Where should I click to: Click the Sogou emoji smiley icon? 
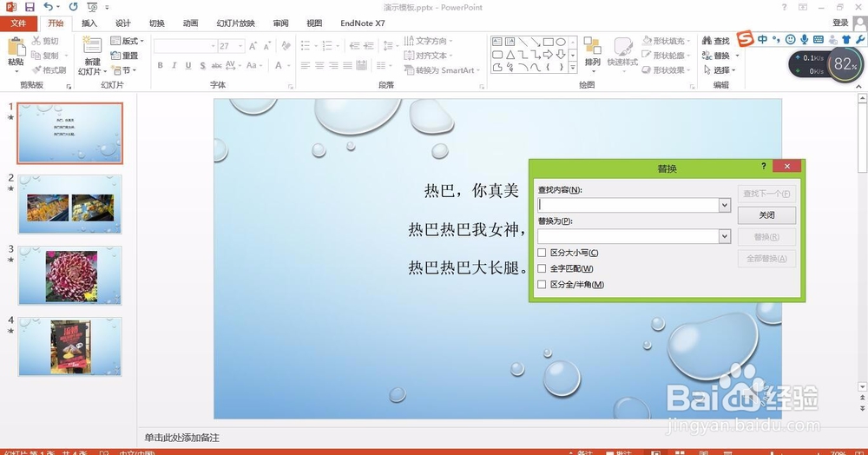coord(791,39)
